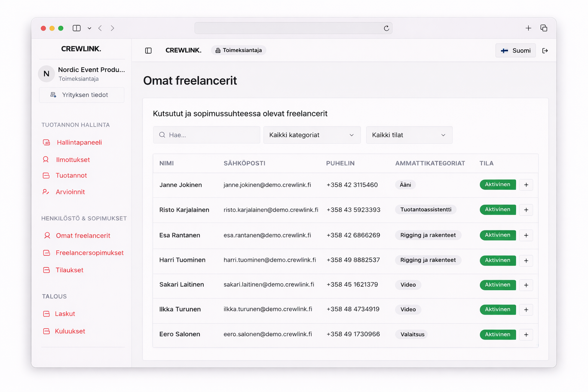Viewport: 588px width, 392px height.
Task: Click the Yrityksen tiedot button
Action: (82, 95)
